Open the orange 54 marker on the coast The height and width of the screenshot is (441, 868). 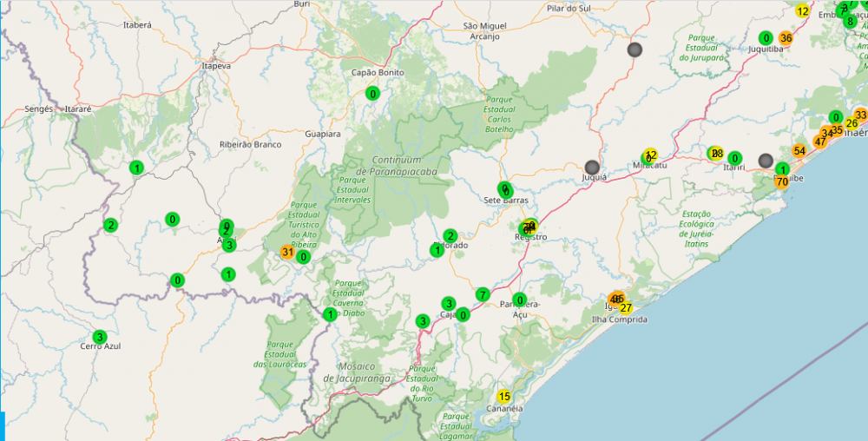point(799,151)
